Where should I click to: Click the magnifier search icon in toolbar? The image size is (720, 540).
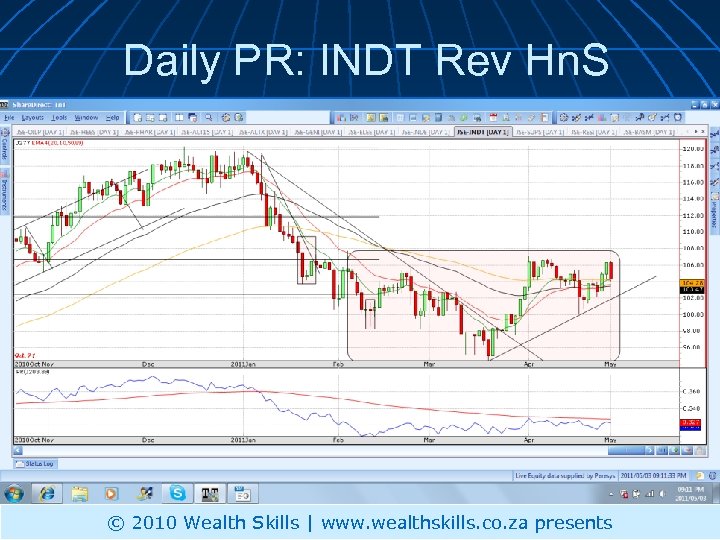(x=209, y=118)
